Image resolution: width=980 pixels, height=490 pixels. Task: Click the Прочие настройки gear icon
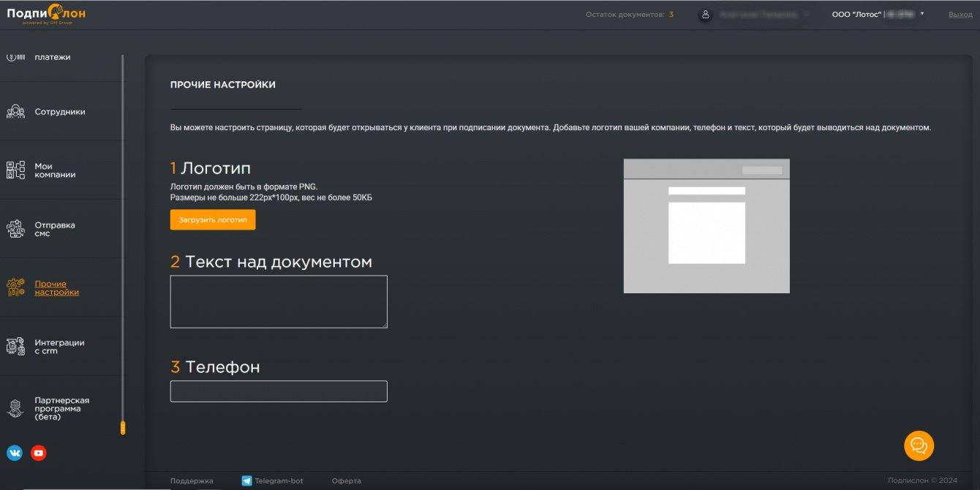pos(15,287)
